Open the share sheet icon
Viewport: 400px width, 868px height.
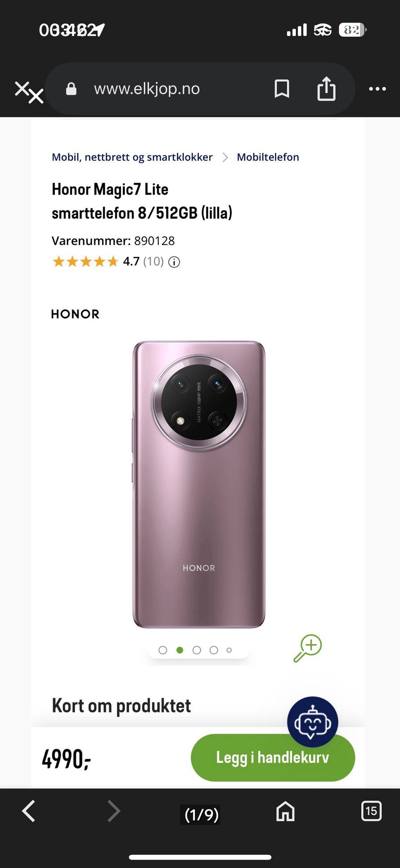pos(326,88)
